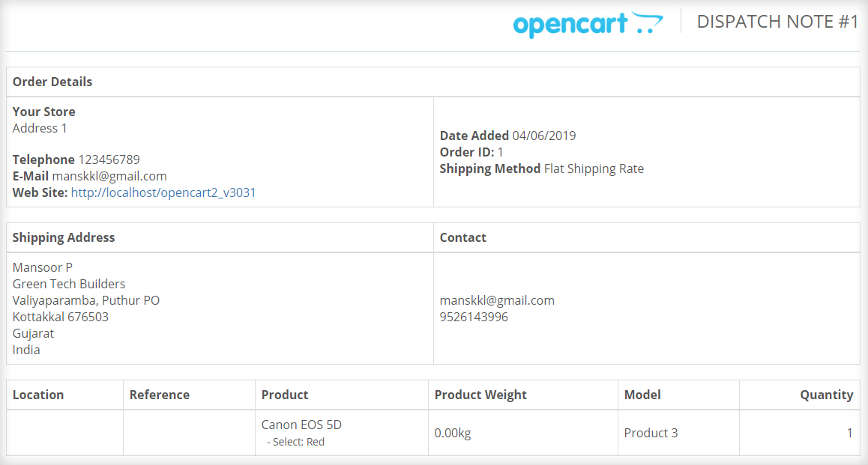Click the DISPATCH NOTE #1 title
This screenshot has width=868, height=465.
point(777,22)
